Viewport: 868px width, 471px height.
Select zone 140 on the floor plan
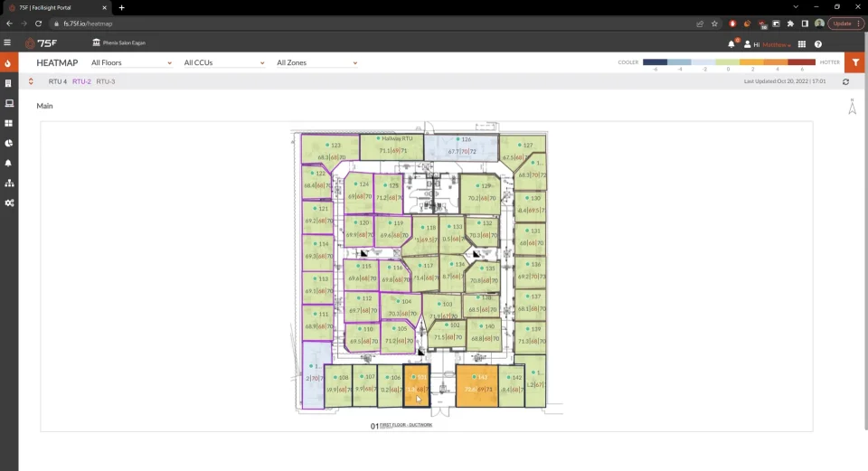point(484,334)
